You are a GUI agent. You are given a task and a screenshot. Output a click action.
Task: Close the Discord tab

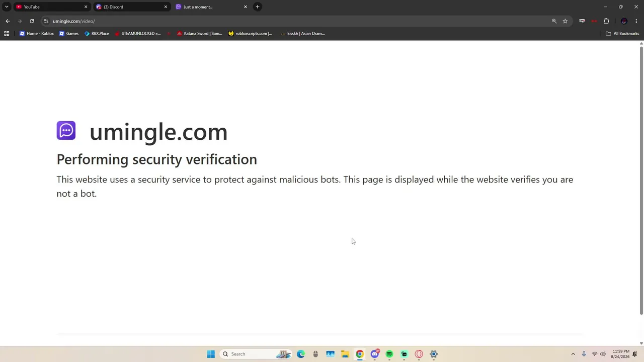point(166,7)
